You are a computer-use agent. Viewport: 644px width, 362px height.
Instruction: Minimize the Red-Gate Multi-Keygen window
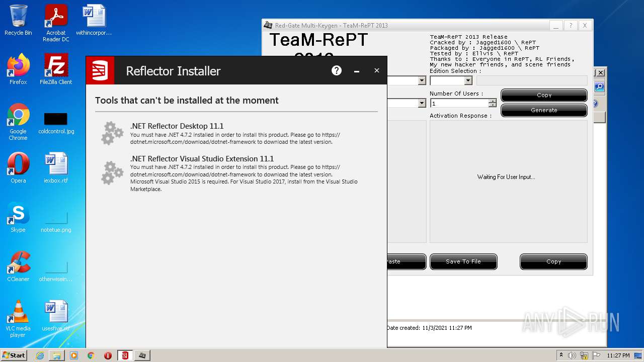(x=556, y=25)
